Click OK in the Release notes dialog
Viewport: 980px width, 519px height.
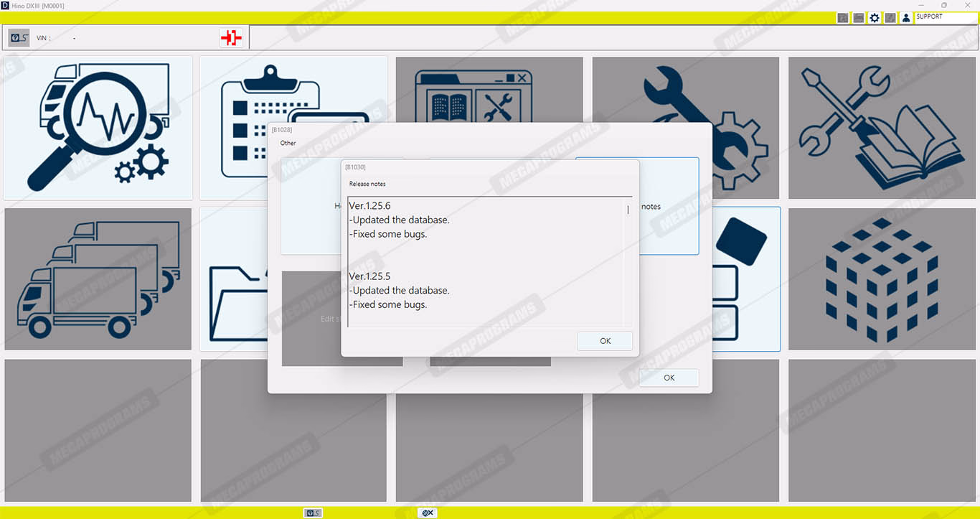click(x=605, y=341)
